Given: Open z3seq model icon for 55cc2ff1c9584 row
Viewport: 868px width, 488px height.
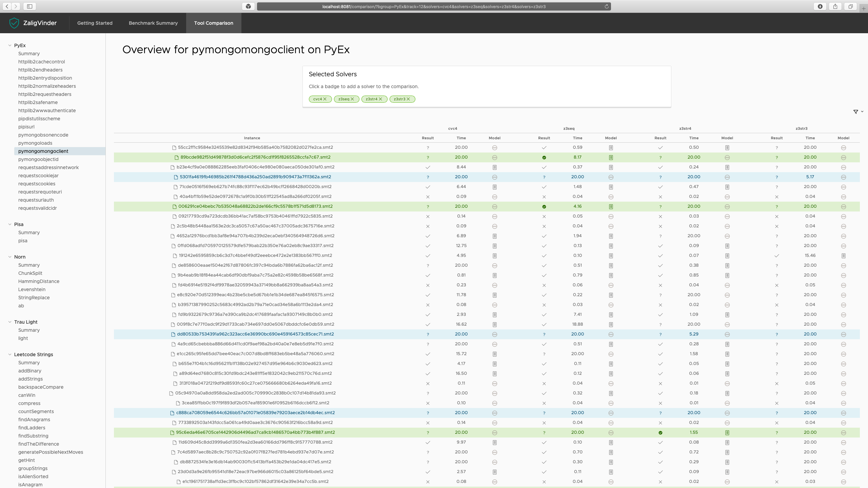Looking at the screenshot, I should coord(611,148).
